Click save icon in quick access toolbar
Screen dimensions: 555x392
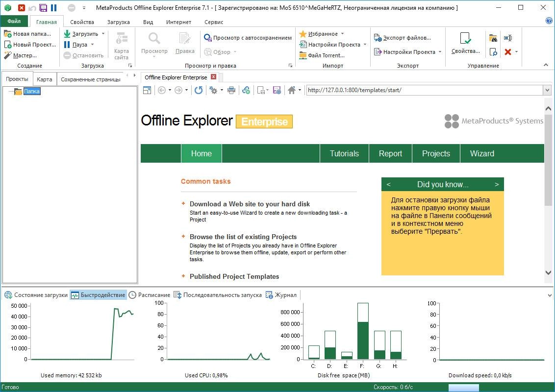coord(43,7)
